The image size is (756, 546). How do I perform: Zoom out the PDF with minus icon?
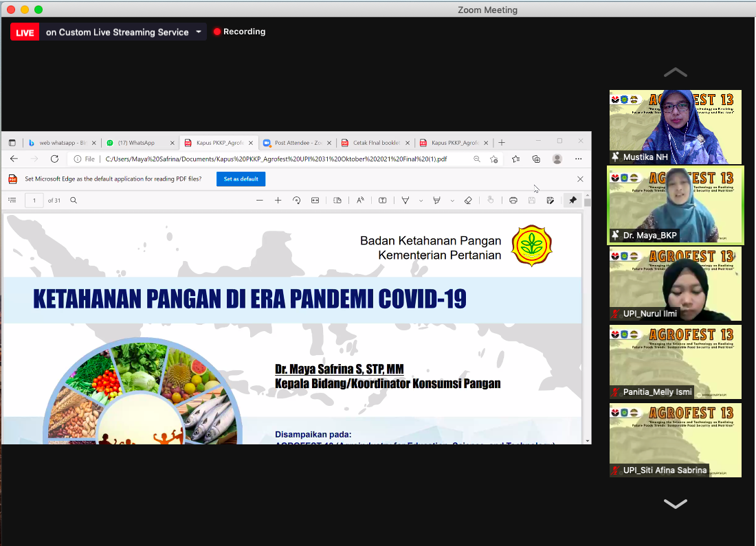click(x=260, y=201)
